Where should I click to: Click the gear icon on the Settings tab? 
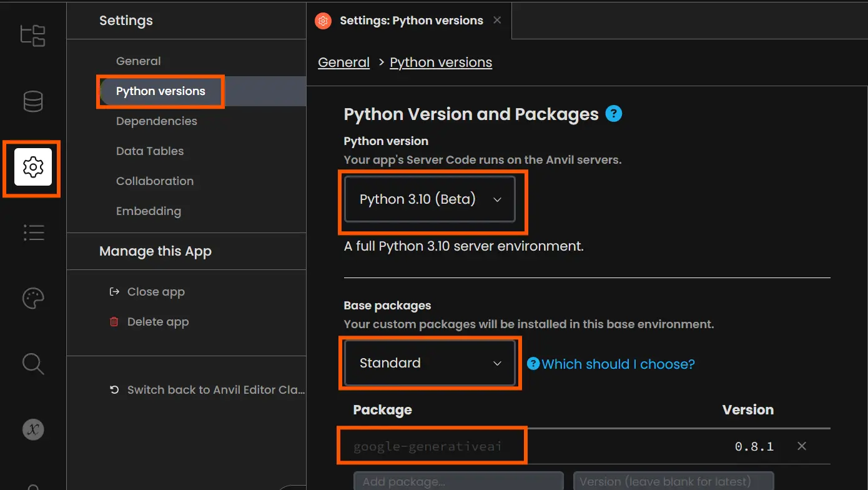pos(323,21)
